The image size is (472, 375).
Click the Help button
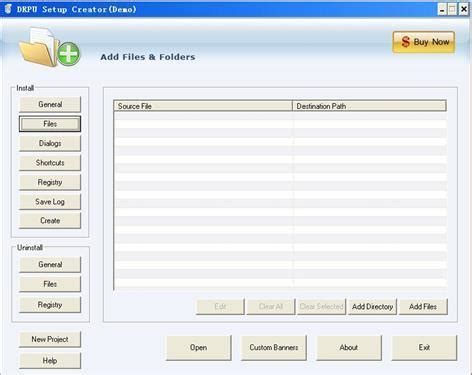[x=50, y=361]
